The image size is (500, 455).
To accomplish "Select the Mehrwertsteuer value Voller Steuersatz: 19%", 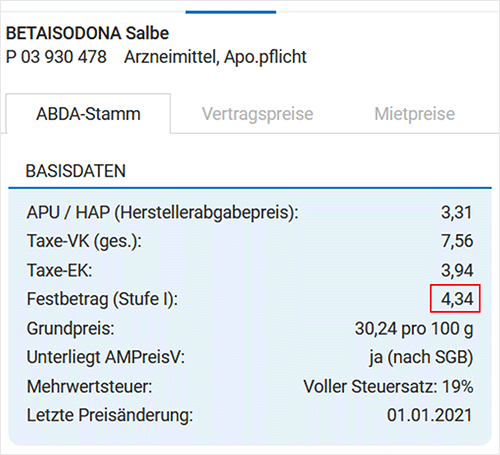I will [x=388, y=387].
